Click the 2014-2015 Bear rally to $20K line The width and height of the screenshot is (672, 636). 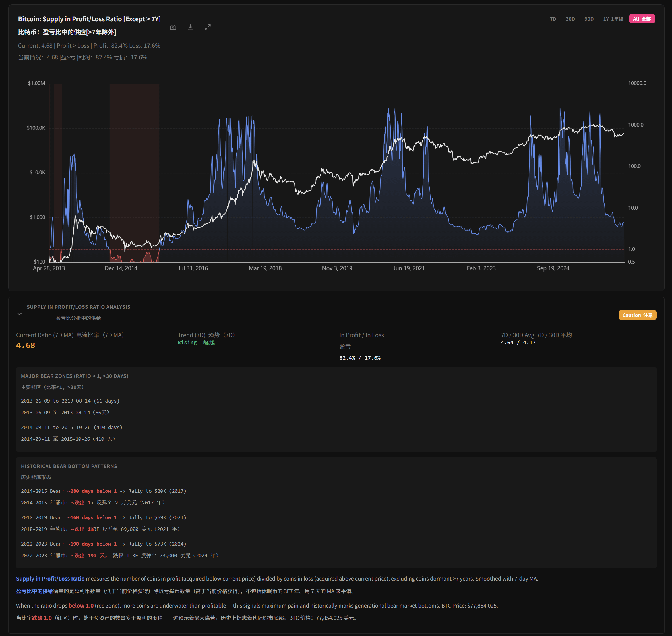tap(104, 491)
